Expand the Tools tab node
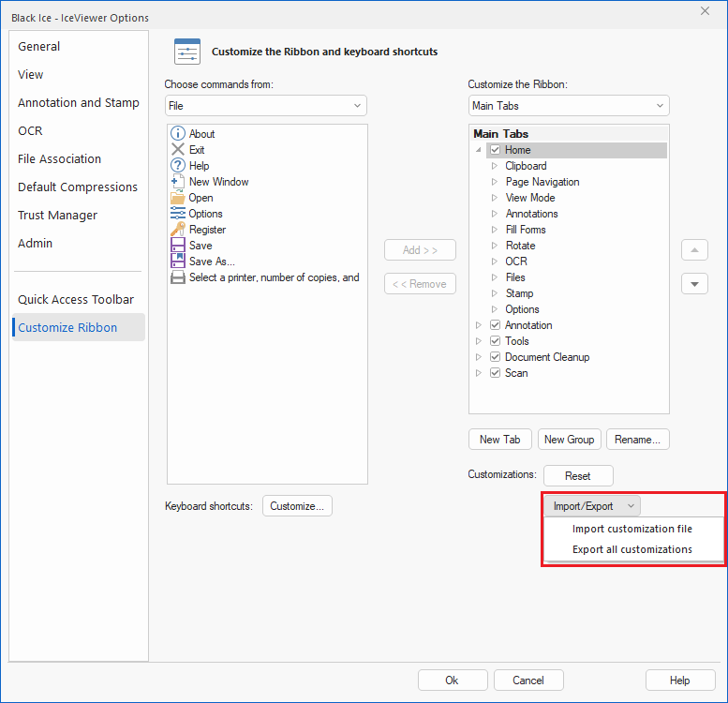Viewport: 728px width, 703px height. click(478, 341)
